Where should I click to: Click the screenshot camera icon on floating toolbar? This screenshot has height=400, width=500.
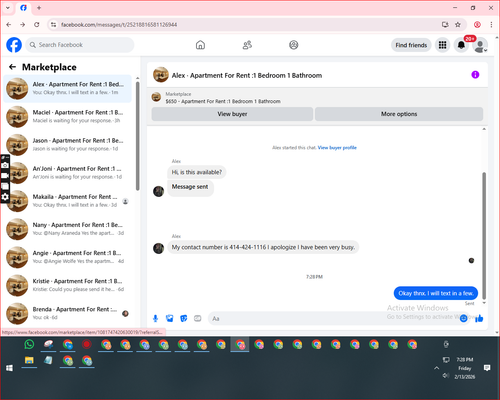click(5, 165)
